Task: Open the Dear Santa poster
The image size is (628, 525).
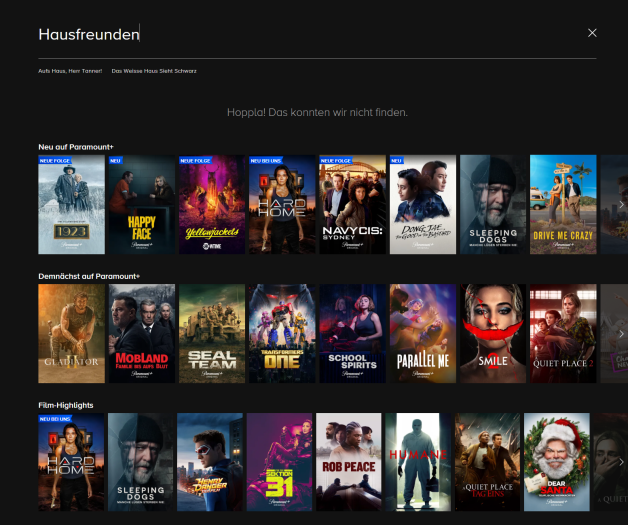Action: tap(557, 462)
